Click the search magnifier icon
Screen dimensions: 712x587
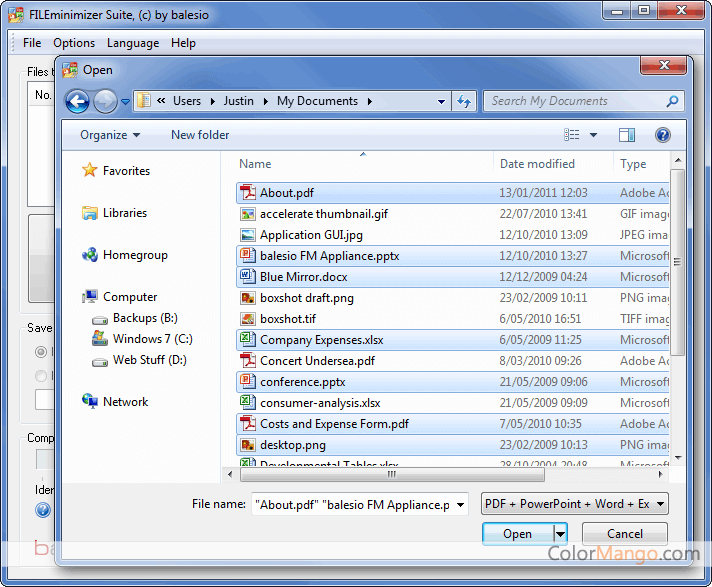672,101
